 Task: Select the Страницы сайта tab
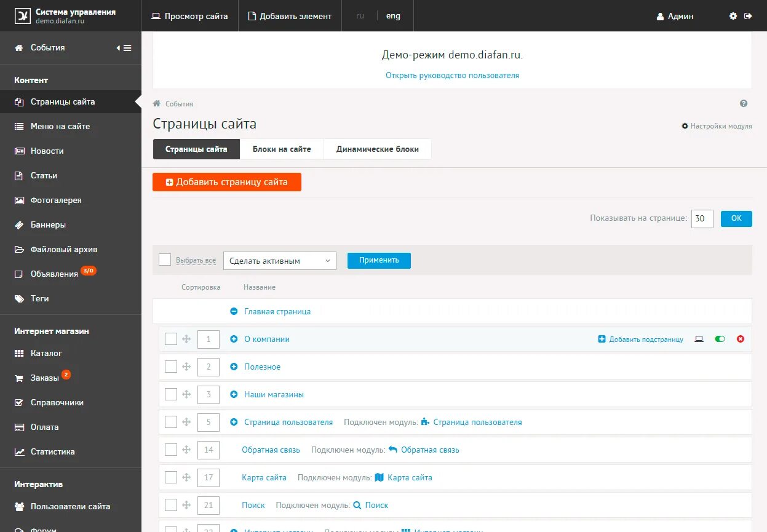tap(196, 149)
